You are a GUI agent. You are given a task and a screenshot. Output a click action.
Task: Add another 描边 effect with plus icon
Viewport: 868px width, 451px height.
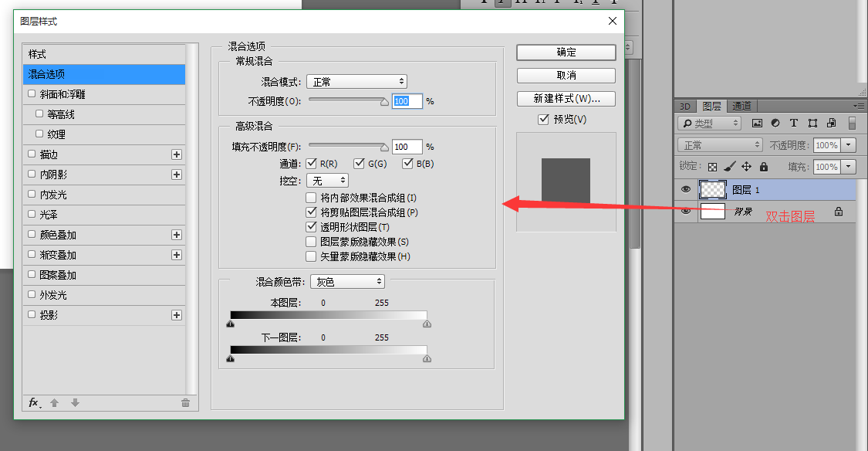177,154
